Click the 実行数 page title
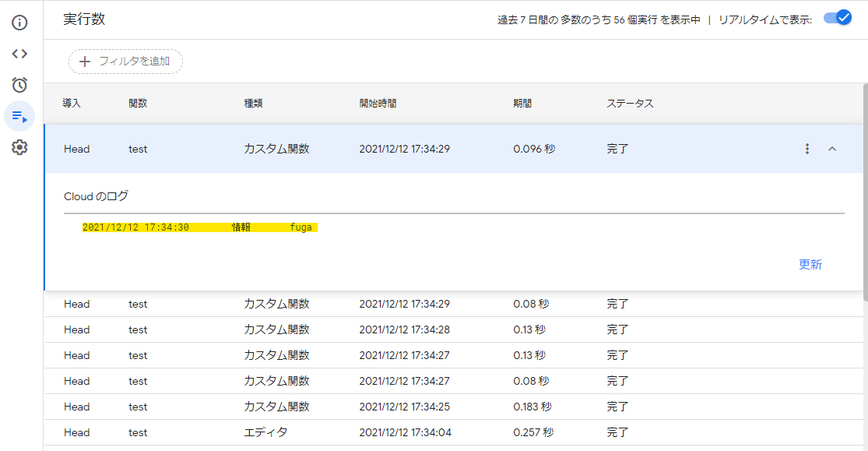 pyautogui.click(x=84, y=19)
